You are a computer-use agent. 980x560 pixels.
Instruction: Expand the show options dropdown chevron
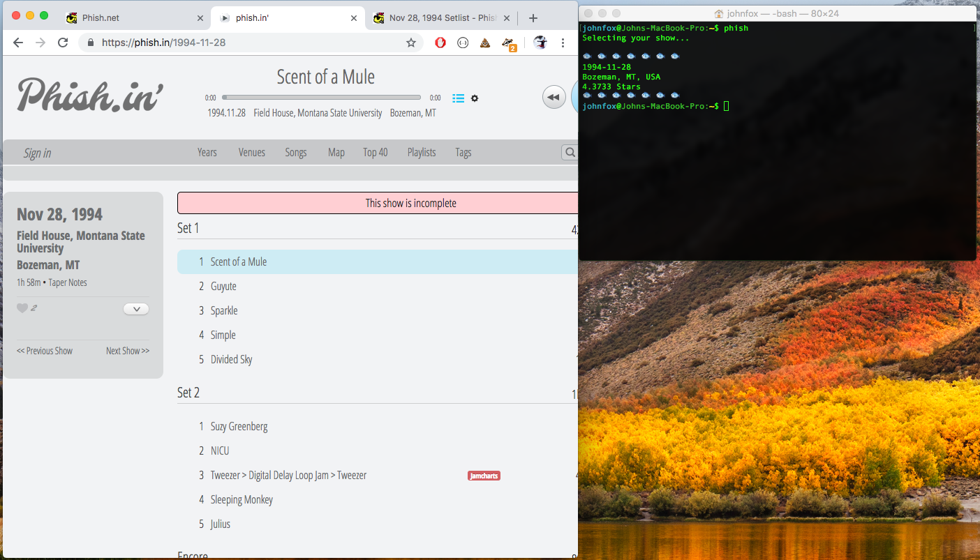[136, 309]
